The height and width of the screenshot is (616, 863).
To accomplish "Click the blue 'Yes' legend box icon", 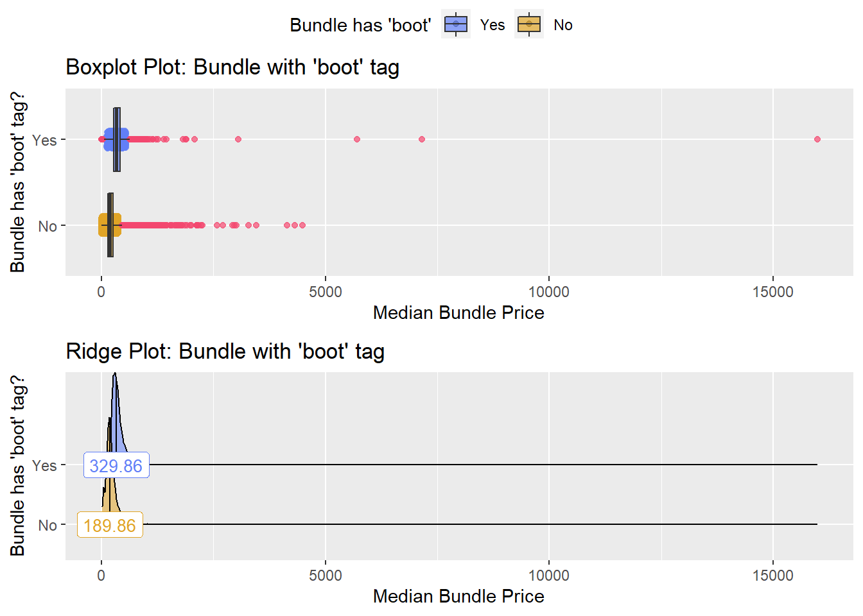I will point(456,24).
